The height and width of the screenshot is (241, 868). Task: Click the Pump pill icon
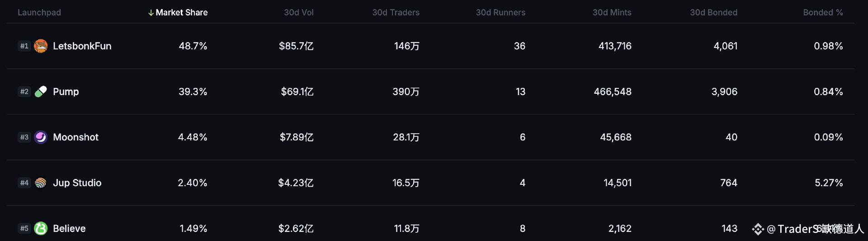click(x=41, y=92)
